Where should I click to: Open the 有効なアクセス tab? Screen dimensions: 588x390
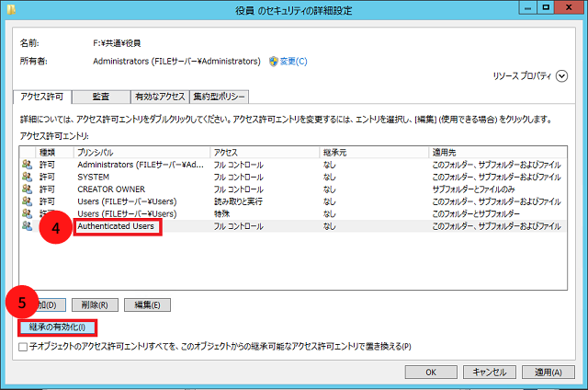point(160,97)
